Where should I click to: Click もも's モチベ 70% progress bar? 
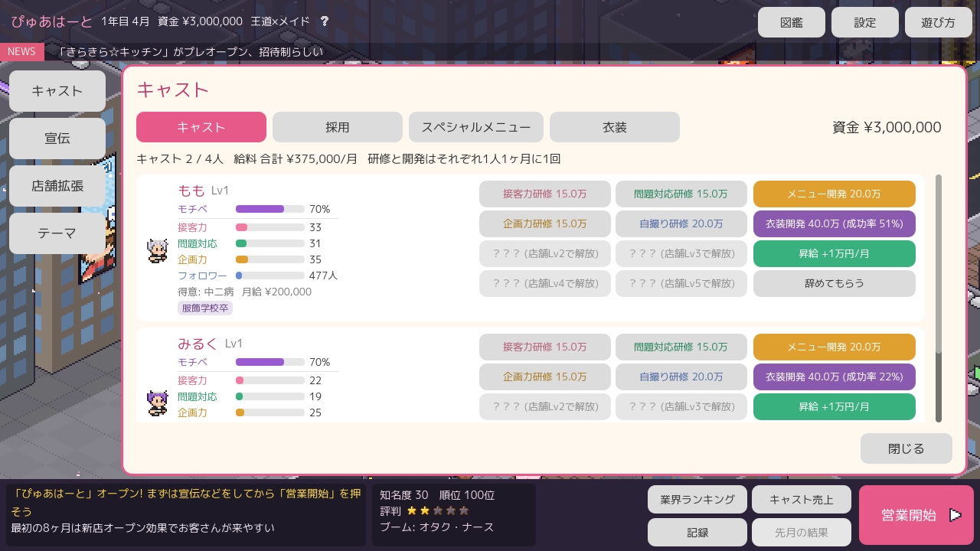[x=270, y=209]
